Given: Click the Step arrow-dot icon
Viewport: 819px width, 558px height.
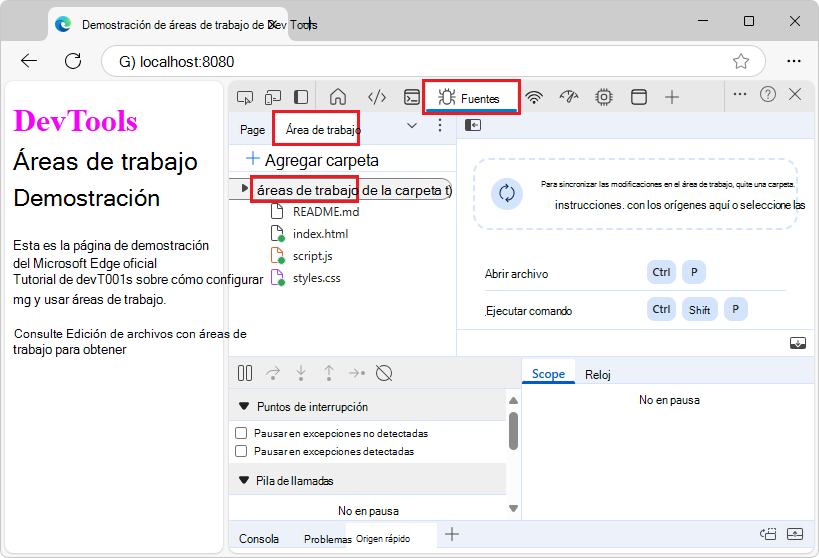Looking at the screenshot, I should [357, 373].
